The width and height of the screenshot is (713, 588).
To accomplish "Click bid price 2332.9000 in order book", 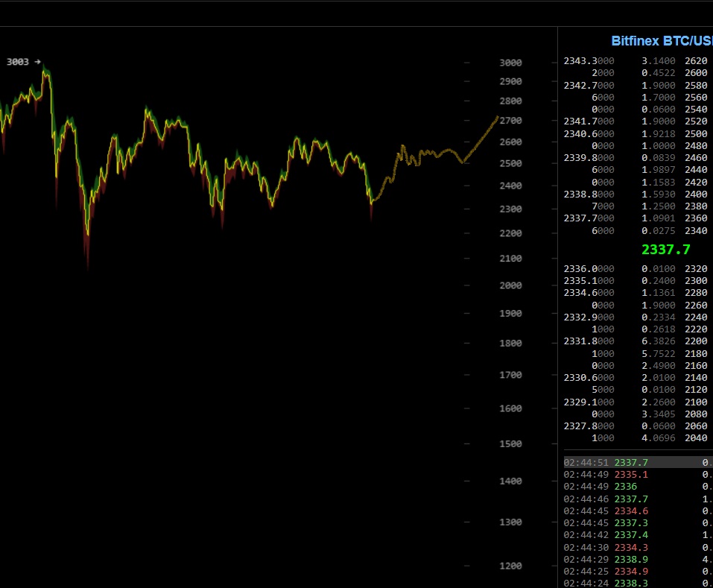I will click(x=589, y=317).
